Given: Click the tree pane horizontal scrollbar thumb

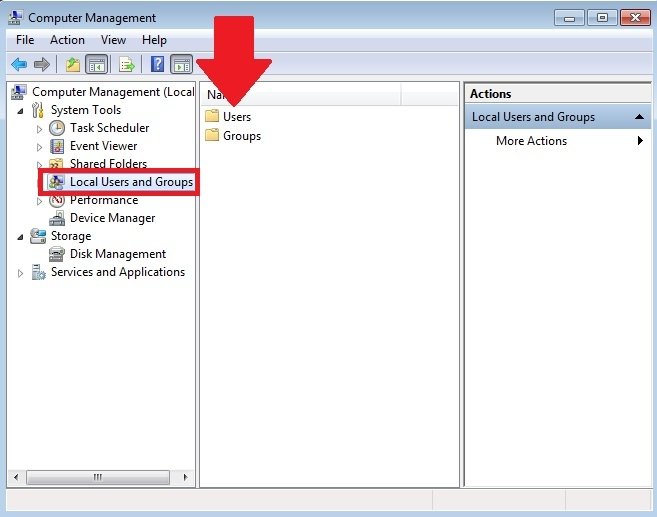Looking at the screenshot, I should (x=98, y=477).
